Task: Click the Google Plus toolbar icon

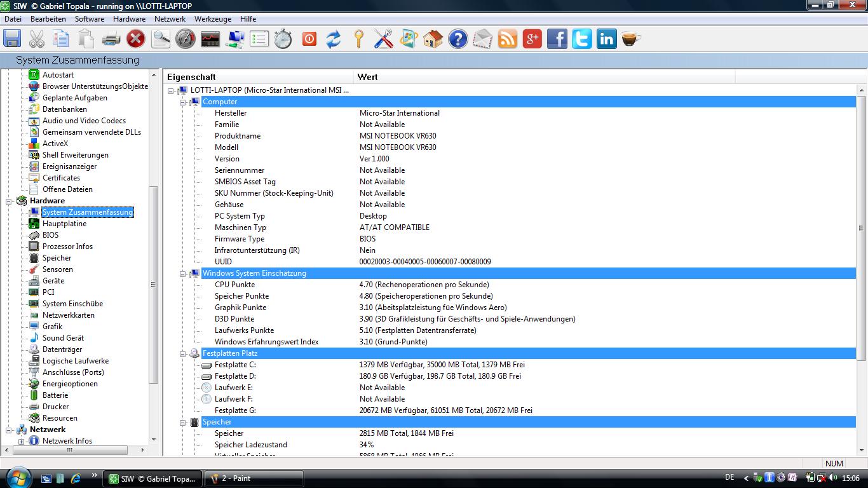Action: pyautogui.click(x=532, y=39)
